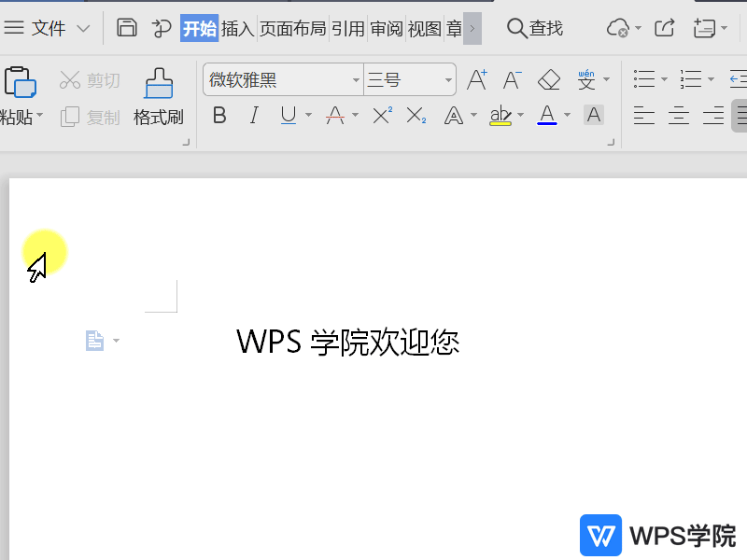The height and width of the screenshot is (560, 747).
Task: Clear formatting with the eraser icon
Action: click(549, 79)
